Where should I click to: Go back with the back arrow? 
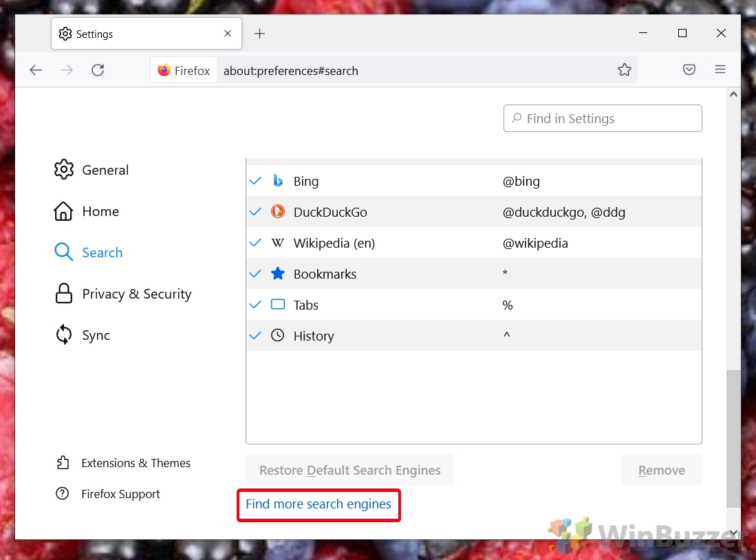pyautogui.click(x=36, y=70)
